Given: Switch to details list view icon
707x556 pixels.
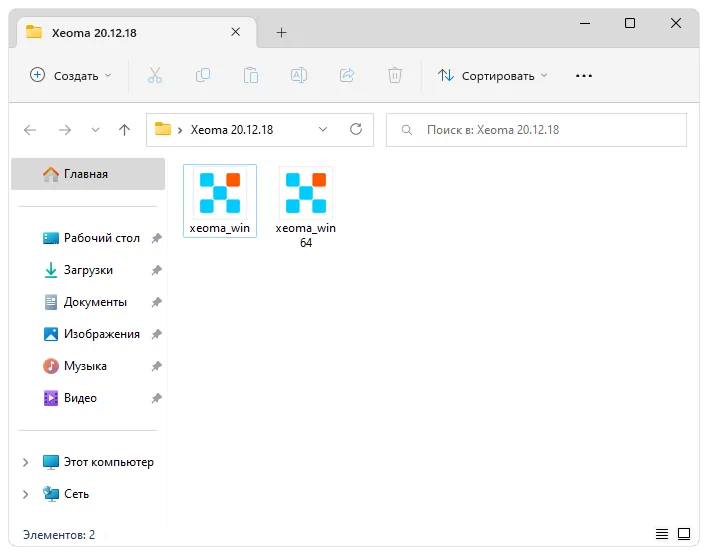Looking at the screenshot, I should pyautogui.click(x=661, y=534).
